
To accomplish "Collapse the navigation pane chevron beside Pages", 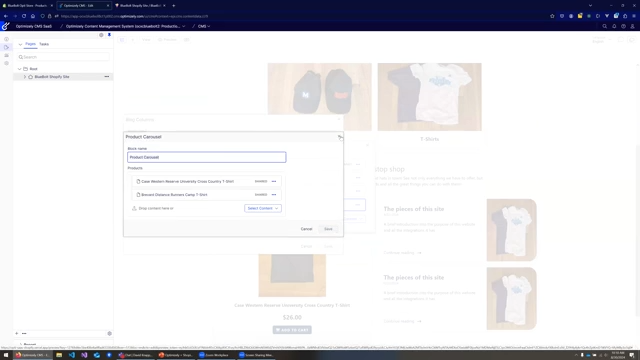I will (20, 44).
